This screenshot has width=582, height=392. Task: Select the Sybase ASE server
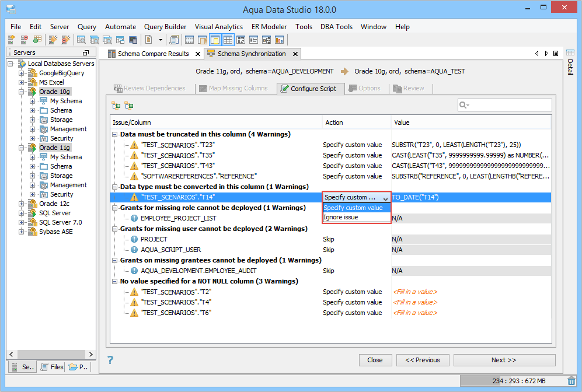pos(56,232)
